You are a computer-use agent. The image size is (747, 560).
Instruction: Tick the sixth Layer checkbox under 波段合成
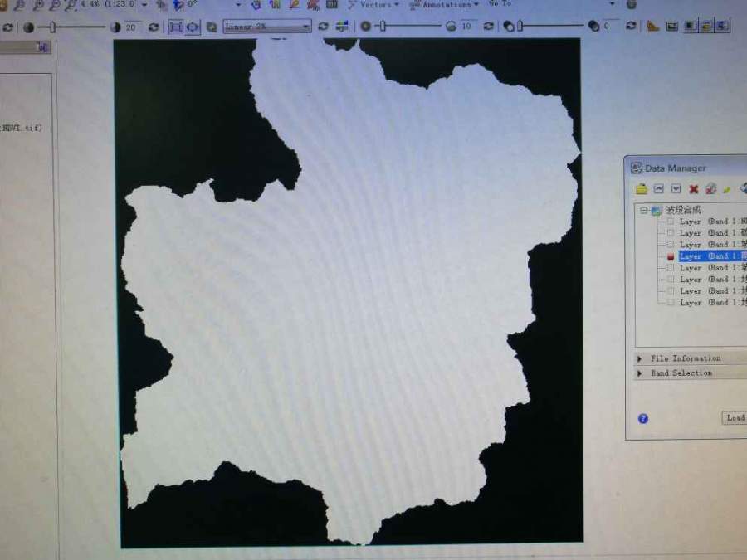coord(671,279)
